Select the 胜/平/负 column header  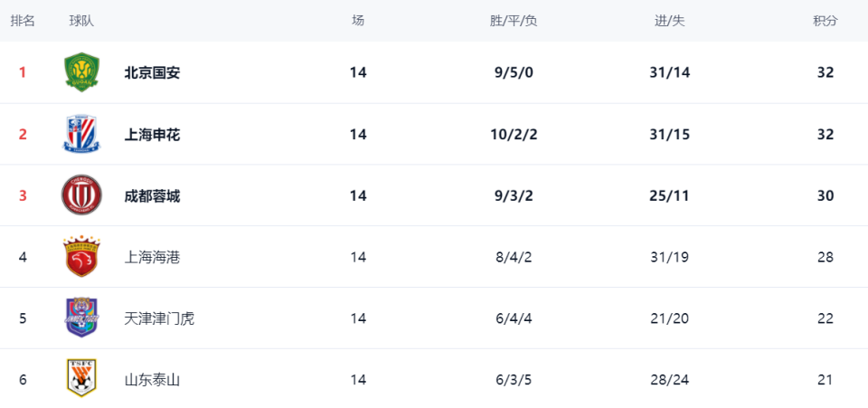[x=514, y=21]
